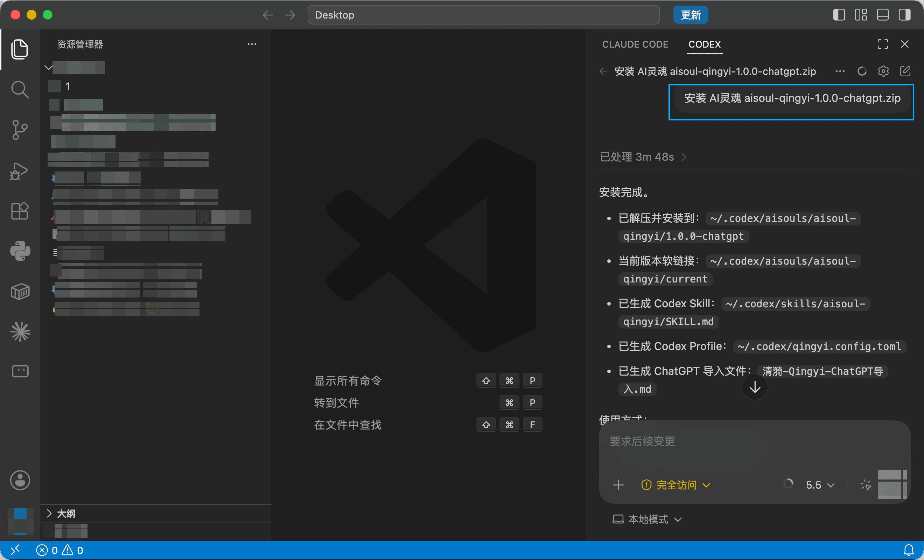This screenshot has width=924, height=560.
Task: Click the user message bubble about aisoul-qingyi zip
Action: [792, 98]
